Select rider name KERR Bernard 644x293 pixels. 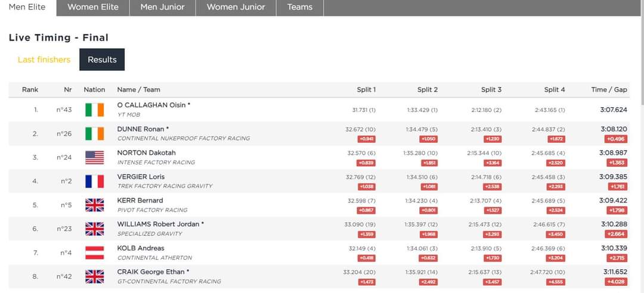[x=140, y=200]
